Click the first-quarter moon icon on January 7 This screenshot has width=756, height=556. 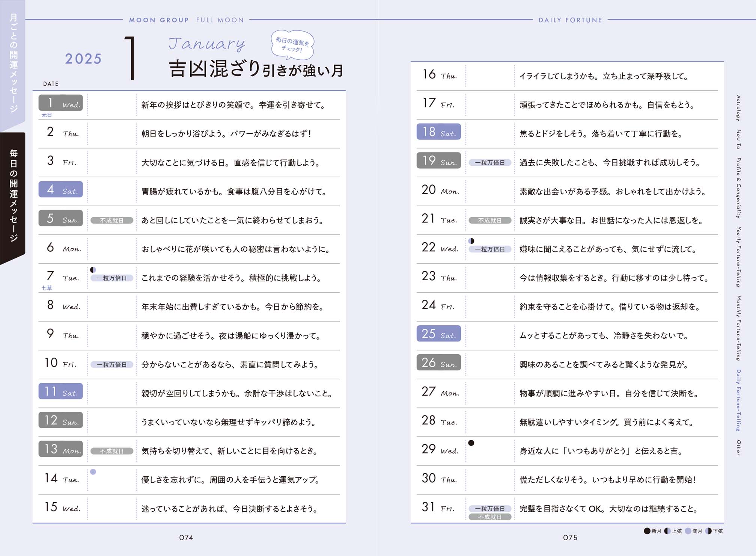click(93, 270)
